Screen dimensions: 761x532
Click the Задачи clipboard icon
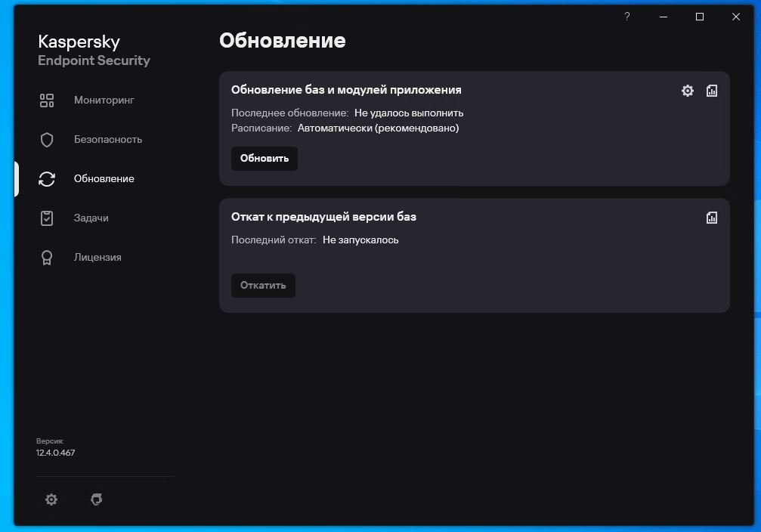pos(47,218)
